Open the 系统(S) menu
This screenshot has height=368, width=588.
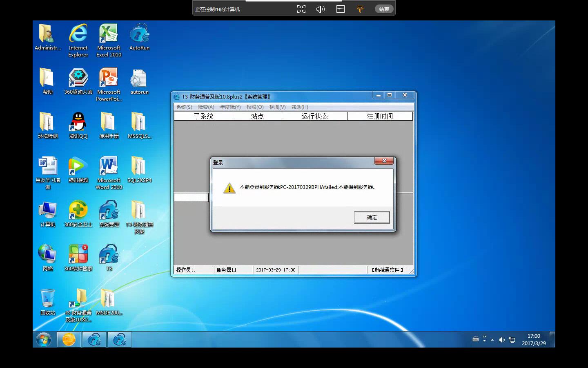pyautogui.click(x=184, y=107)
